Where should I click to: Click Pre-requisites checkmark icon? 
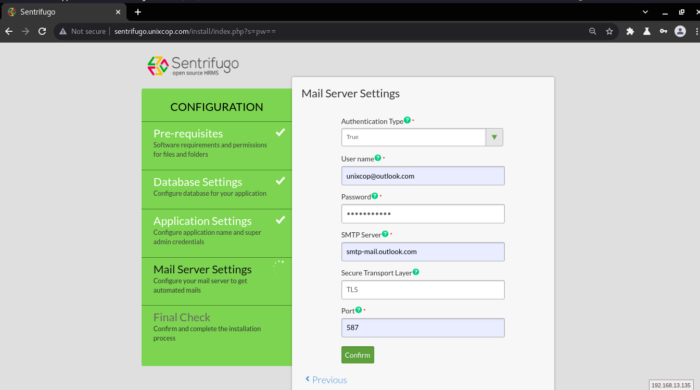click(x=280, y=133)
